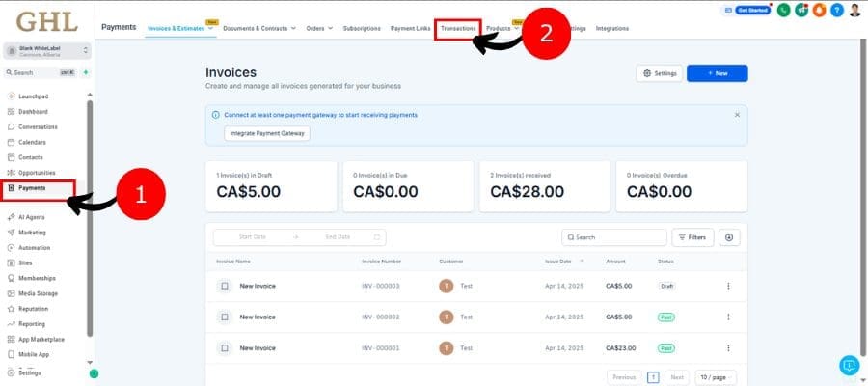Click the sidebar vertical scrollbar
868x386 pixels.
coord(90,218)
